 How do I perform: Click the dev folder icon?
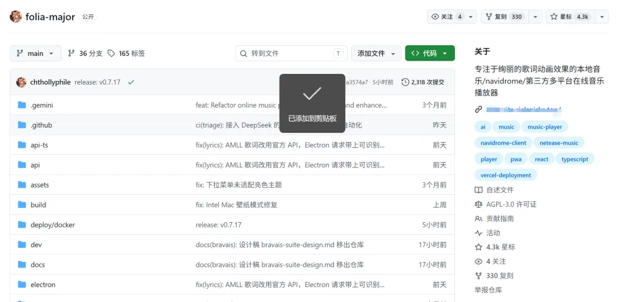[x=22, y=245]
